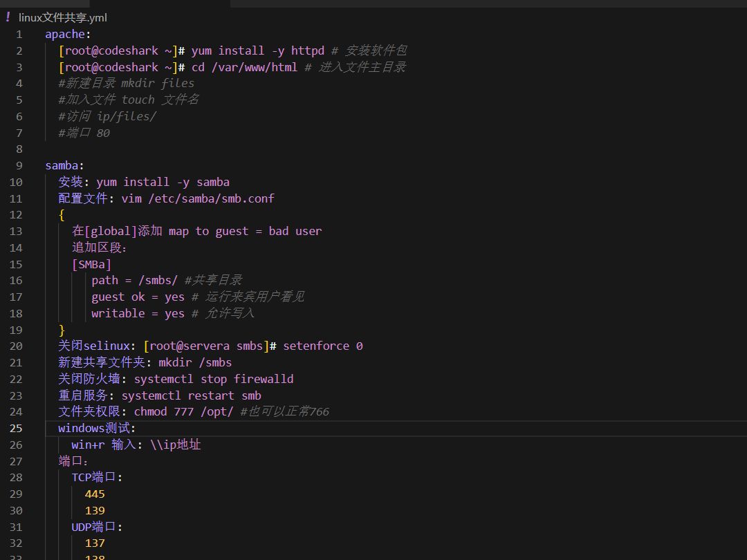Click the UDP port value 137
Viewport: 747px width, 560px height.
95,543
